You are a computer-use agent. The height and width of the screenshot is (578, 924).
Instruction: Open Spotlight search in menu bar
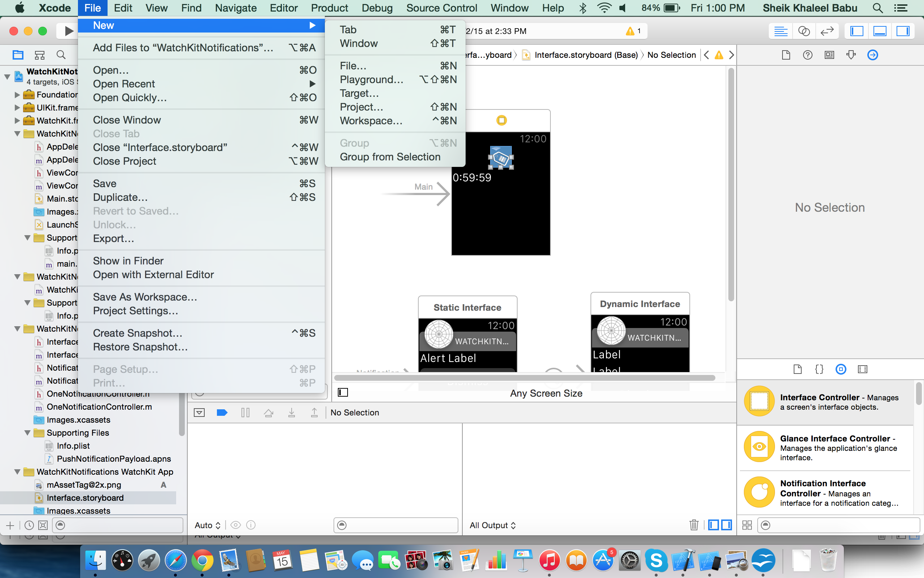tap(877, 8)
